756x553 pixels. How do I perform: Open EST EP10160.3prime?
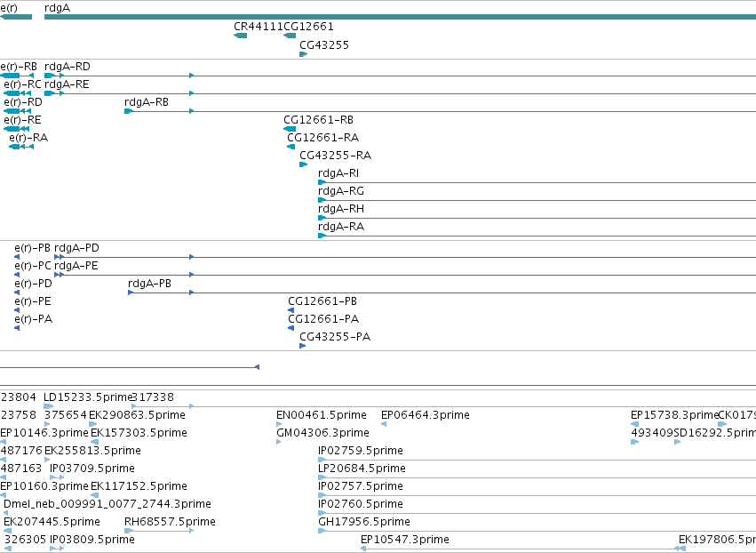click(44, 487)
